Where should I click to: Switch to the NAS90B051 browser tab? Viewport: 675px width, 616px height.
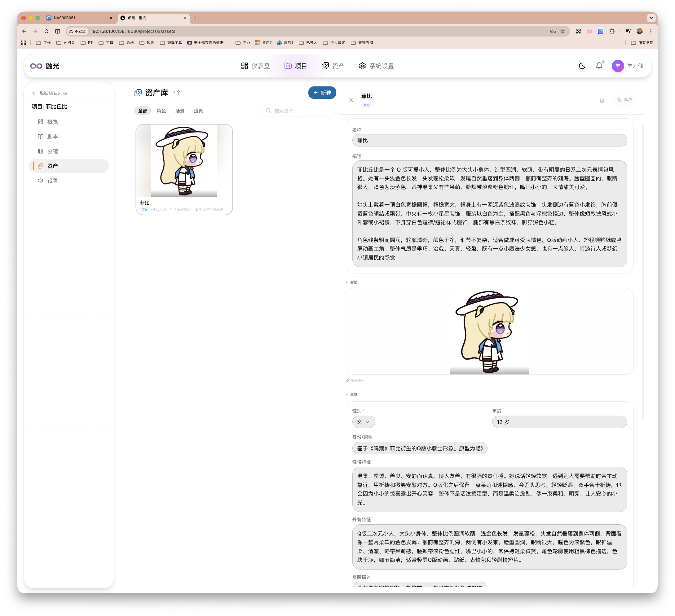(79, 18)
